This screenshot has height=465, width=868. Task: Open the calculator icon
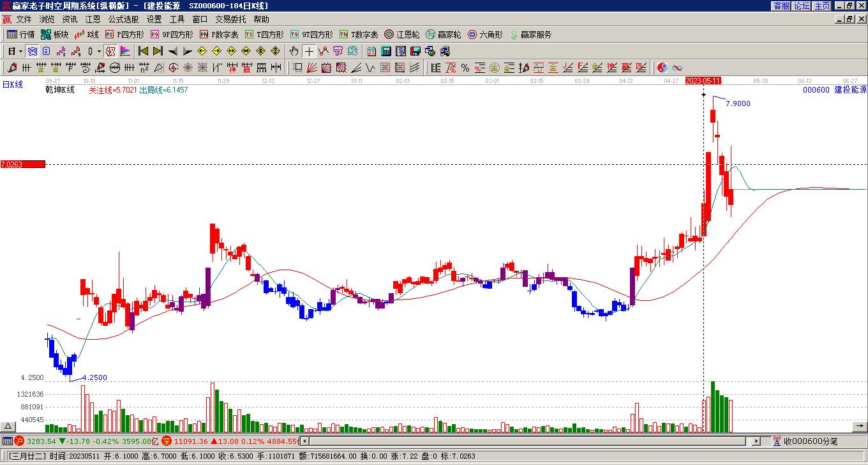[x=385, y=51]
